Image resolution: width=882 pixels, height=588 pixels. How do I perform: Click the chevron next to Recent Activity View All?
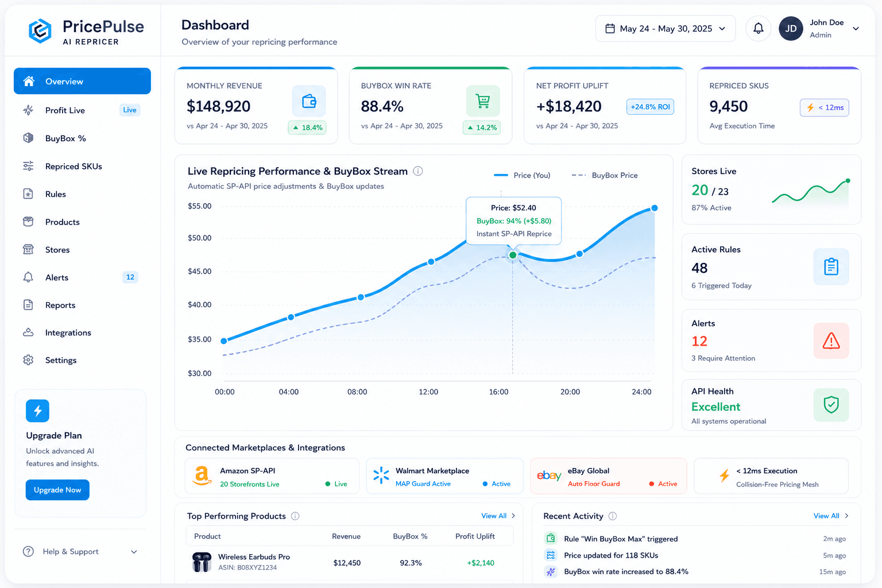(x=846, y=516)
